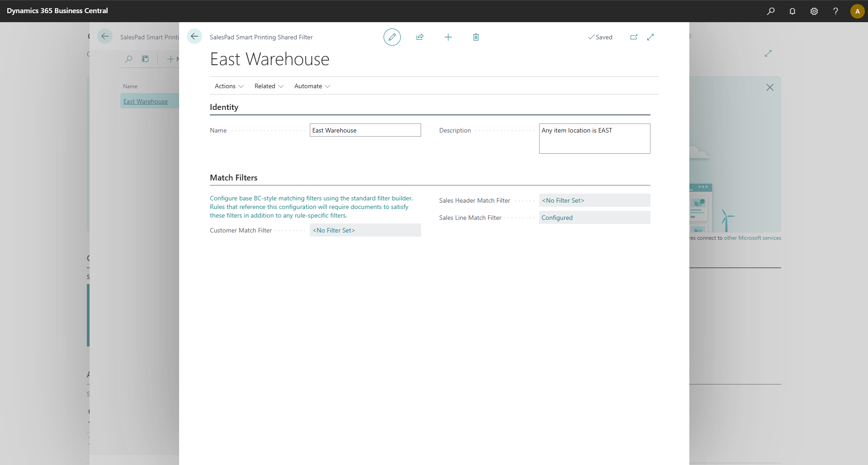This screenshot has width=868, height=465.
Task: Open the Automate menu
Action: pyautogui.click(x=312, y=86)
